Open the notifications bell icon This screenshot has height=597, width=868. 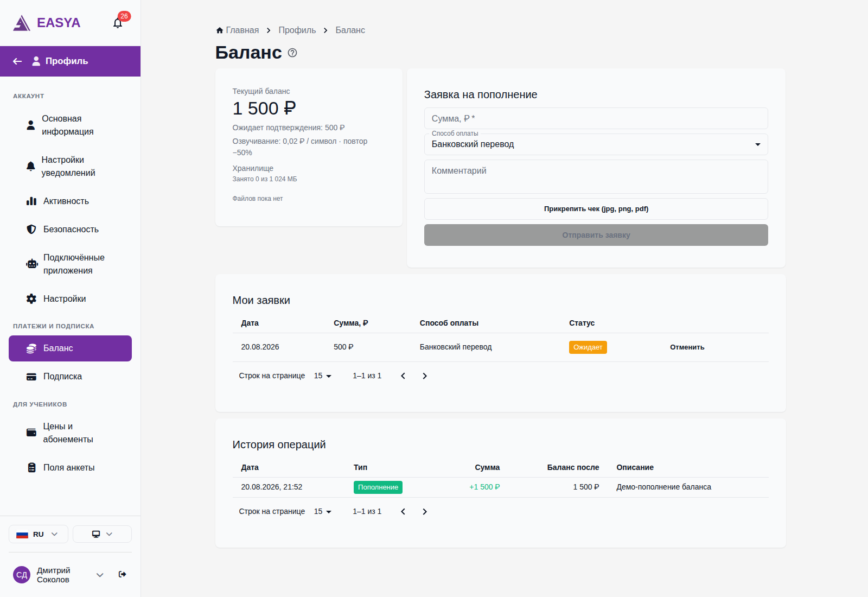pyautogui.click(x=118, y=23)
